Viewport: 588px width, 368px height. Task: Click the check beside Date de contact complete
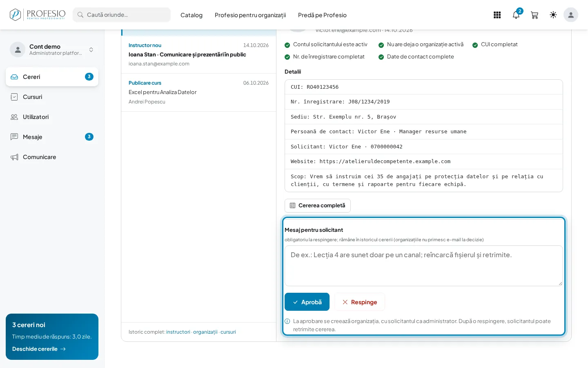pyautogui.click(x=381, y=57)
